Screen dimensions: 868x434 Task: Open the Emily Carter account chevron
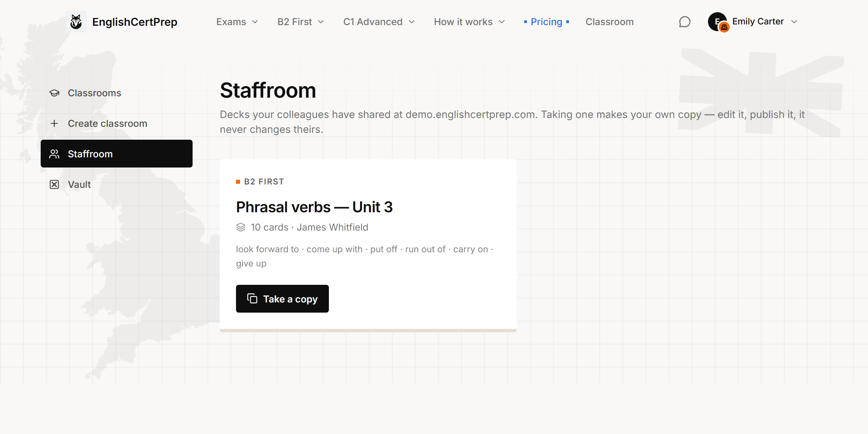click(x=794, y=22)
